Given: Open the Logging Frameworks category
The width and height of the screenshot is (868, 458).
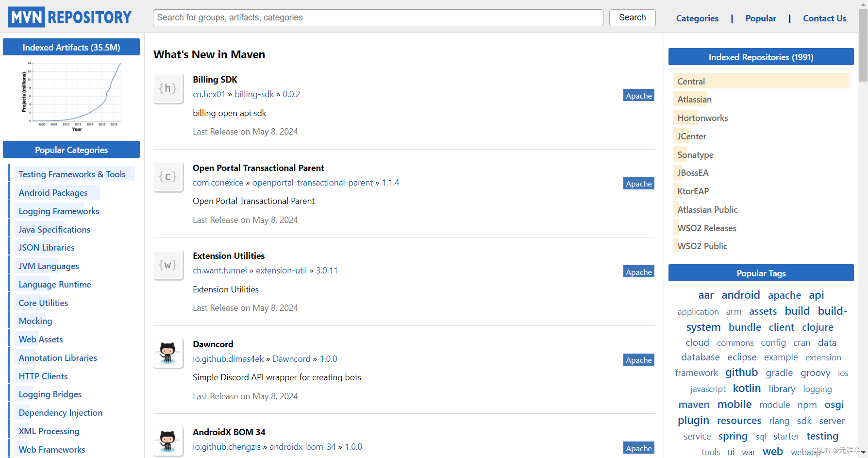Looking at the screenshot, I should point(58,211).
